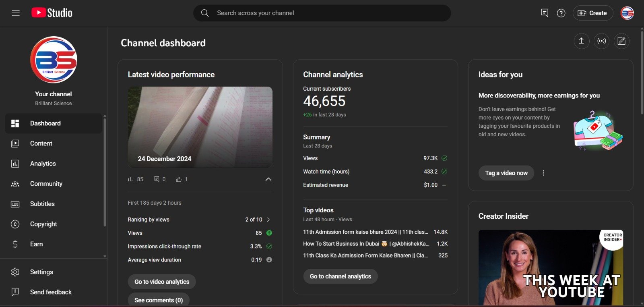This screenshot has width=644, height=307.
Task: Click the 'Search across your channel' field
Action: click(x=322, y=13)
